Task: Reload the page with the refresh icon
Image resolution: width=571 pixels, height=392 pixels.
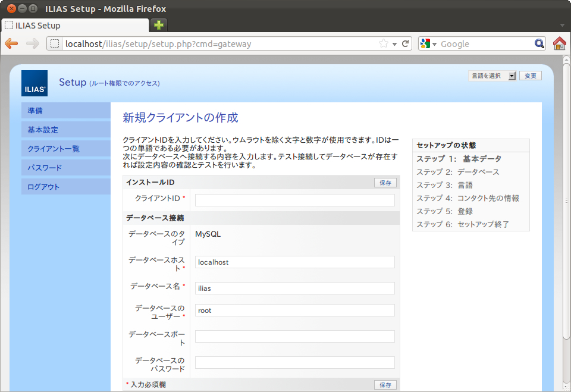Action: pyautogui.click(x=406, y=43)
